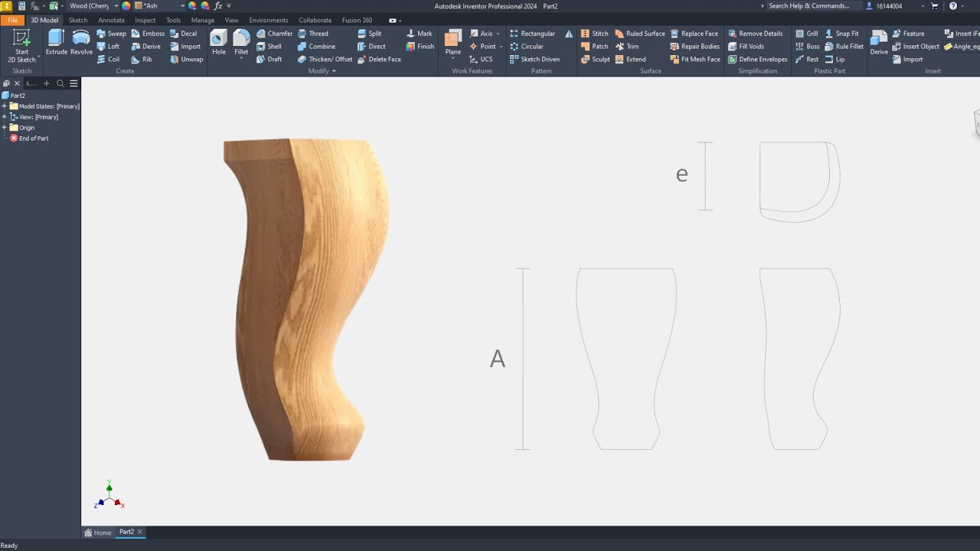The image size is (980, 551).
Task: Switch to the Annotate ribbon tab
Action: click(111, 21)
